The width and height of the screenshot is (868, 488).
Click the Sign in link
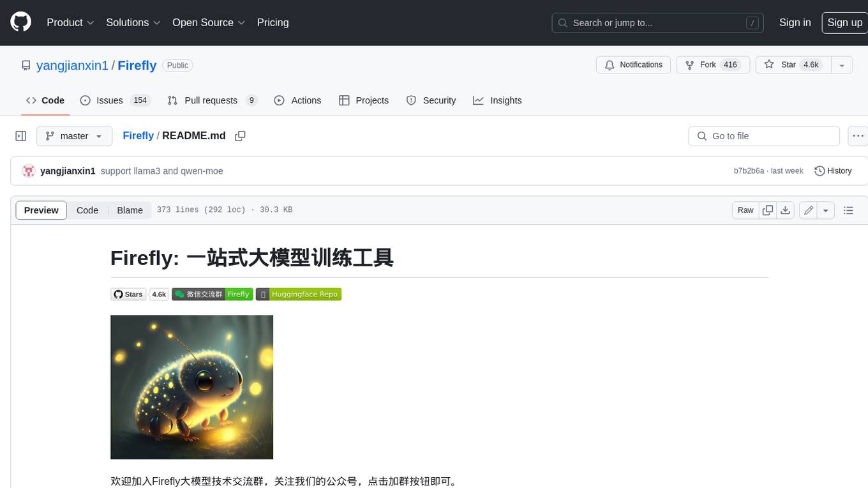pos(795,22)
